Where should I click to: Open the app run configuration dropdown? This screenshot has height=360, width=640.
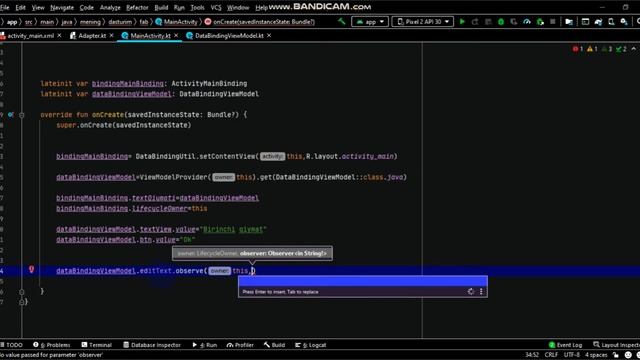(x=370, y=22)
